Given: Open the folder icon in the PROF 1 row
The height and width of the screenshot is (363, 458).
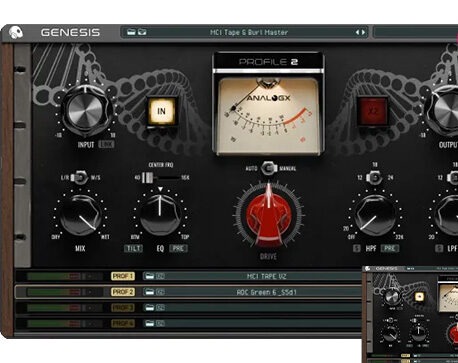Looking at the screenshot, I should 149,276.
